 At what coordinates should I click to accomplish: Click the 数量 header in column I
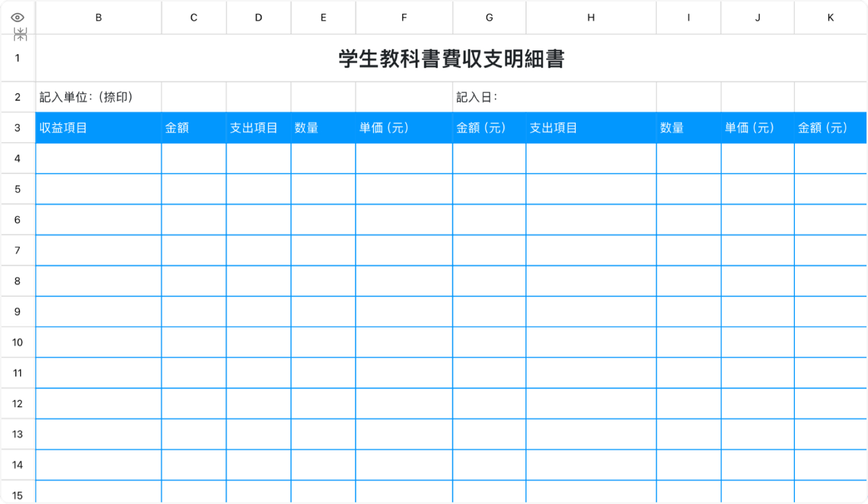pos(689,128)
